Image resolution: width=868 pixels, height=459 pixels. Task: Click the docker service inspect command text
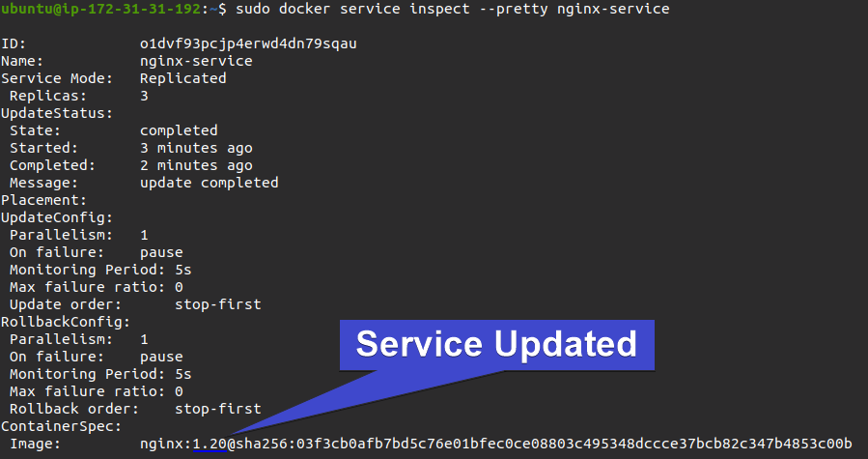point(452,9)
